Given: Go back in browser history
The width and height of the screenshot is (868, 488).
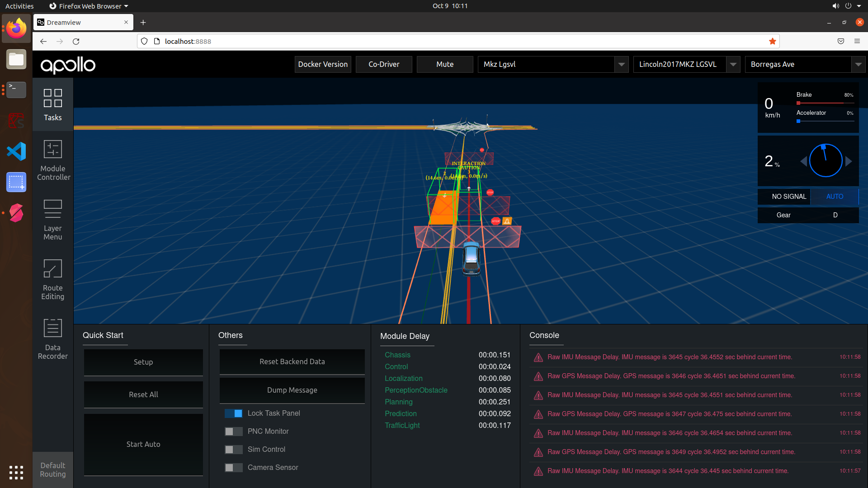Looking at the screenshot, I should 43,41.
